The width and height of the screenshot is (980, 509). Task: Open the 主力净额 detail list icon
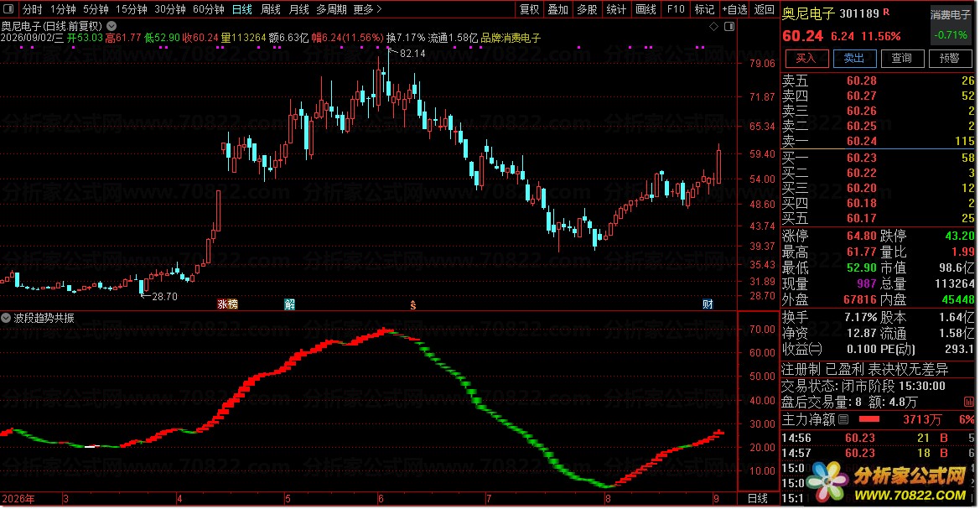pyautogui.click(x=843, y=419)
